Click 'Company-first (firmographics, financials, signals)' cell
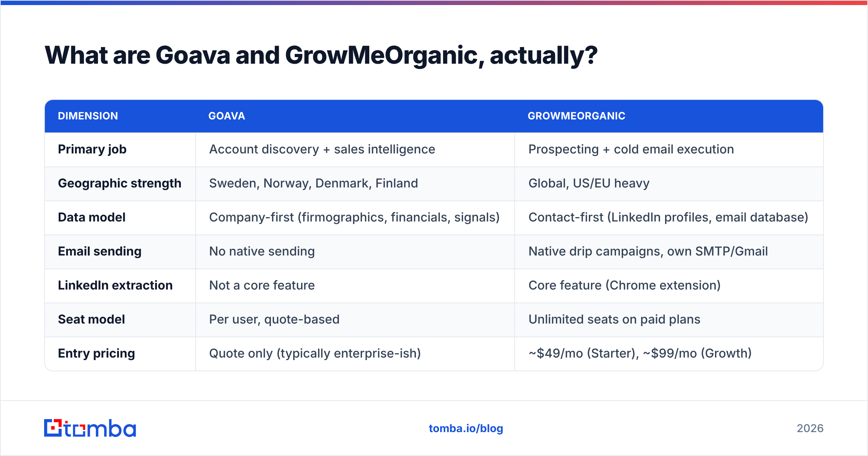 tap(354, 218)
